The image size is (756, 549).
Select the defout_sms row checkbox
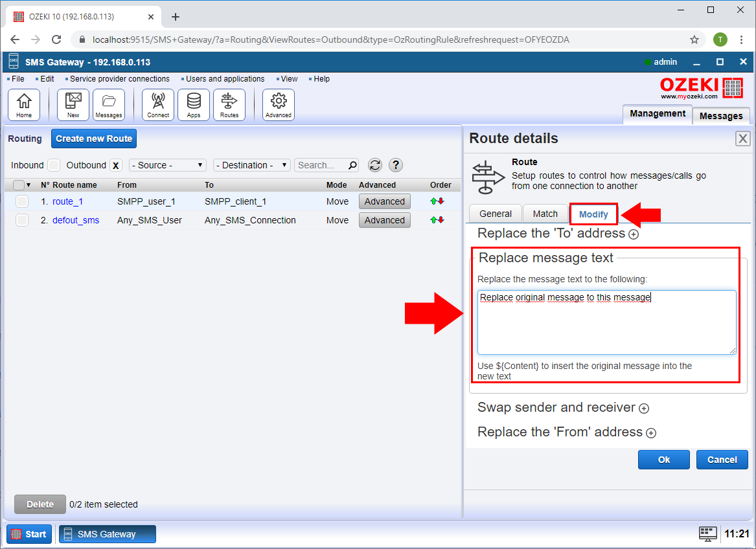click(21, 220)
